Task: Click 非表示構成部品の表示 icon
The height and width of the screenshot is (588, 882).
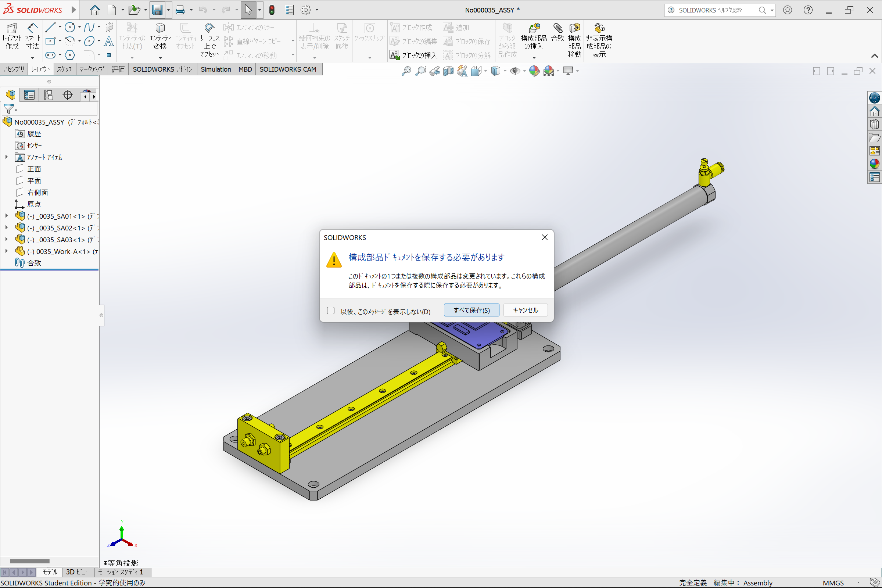Action: tap(599, 40)
